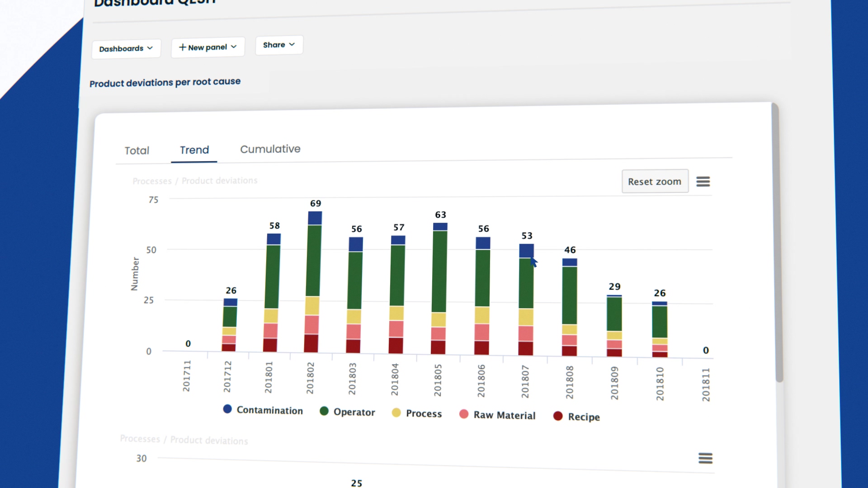Click the Process yellow legend marker
The height and width of the screenshot is (488, 868).
[x=397, y=413]
